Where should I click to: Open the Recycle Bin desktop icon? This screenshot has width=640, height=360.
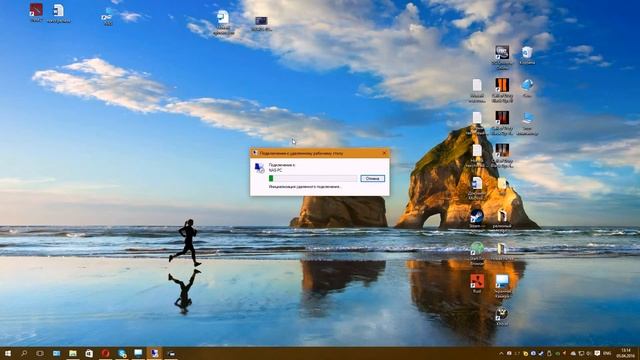pos(527,55)
